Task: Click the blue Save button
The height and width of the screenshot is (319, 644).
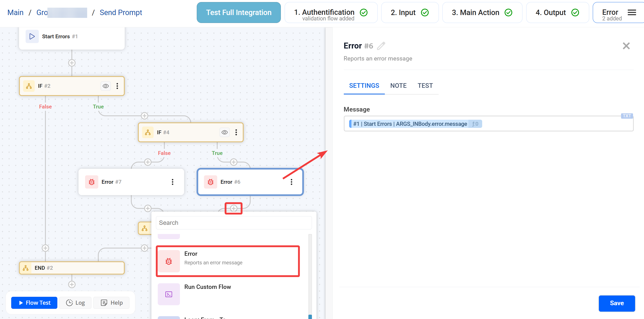Action: click(617, 303)
